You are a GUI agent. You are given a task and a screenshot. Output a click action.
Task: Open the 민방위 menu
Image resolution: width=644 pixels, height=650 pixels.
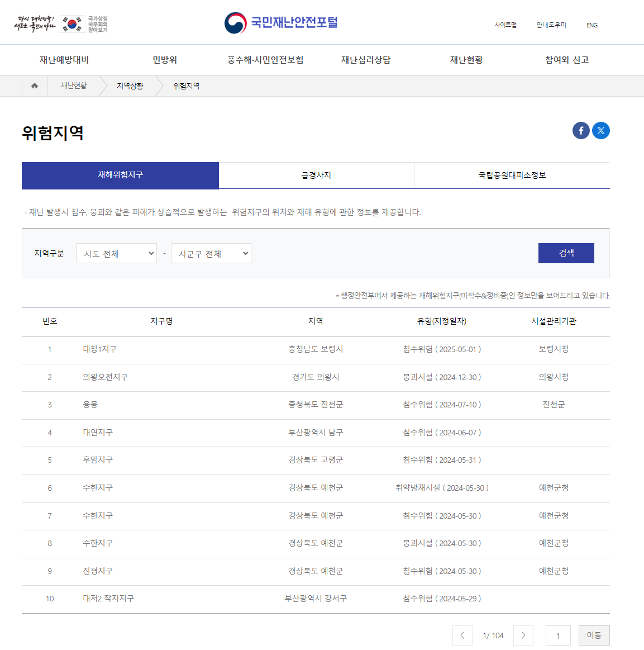[165, 60]
